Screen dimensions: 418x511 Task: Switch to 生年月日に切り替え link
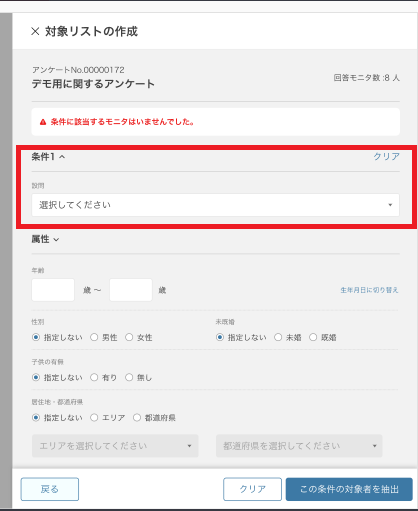pos(369,290)
